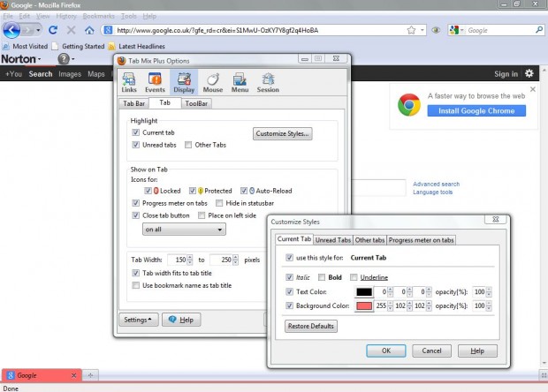Open the Session options panel

pyautogui.click(x=268, y=82)
